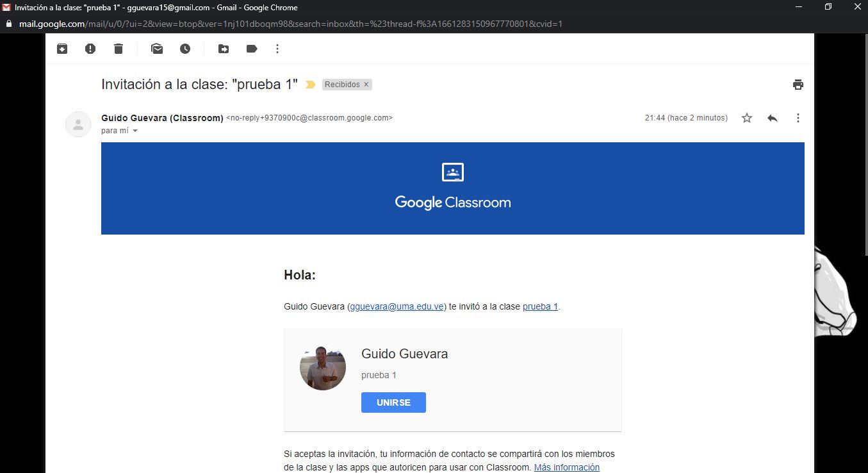Screen dimensions: 868x473
Task: Snooze the email with the clock icon
Action: point(185,48)
